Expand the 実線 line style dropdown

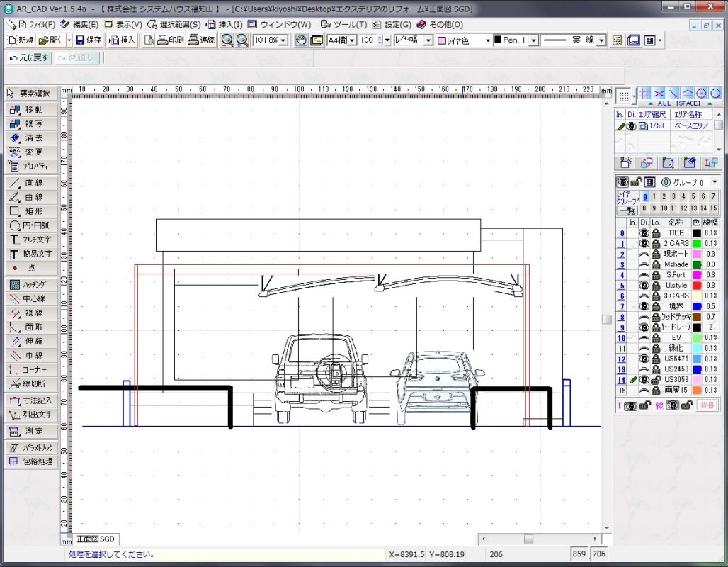click(x=601, y=40)
